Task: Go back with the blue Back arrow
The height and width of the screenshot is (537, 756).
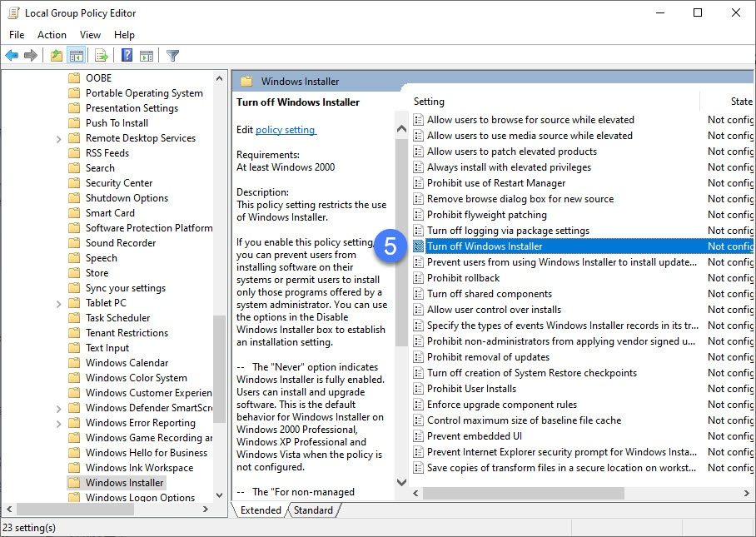Action: [x=12, y=56]
